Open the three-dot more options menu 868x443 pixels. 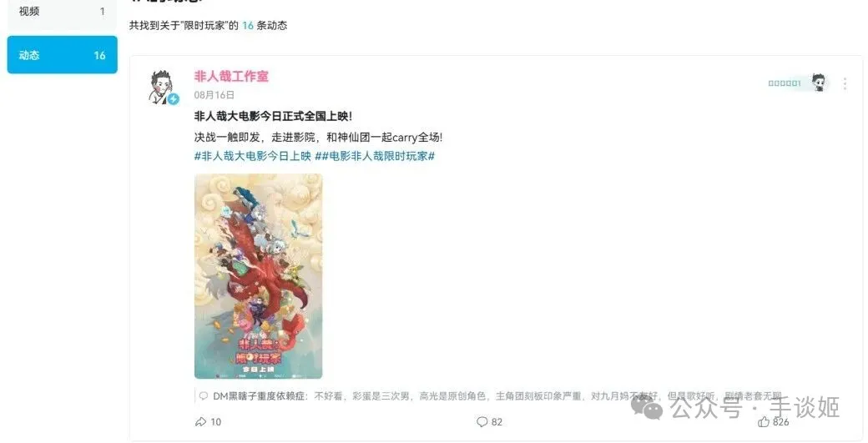point(845,83)
